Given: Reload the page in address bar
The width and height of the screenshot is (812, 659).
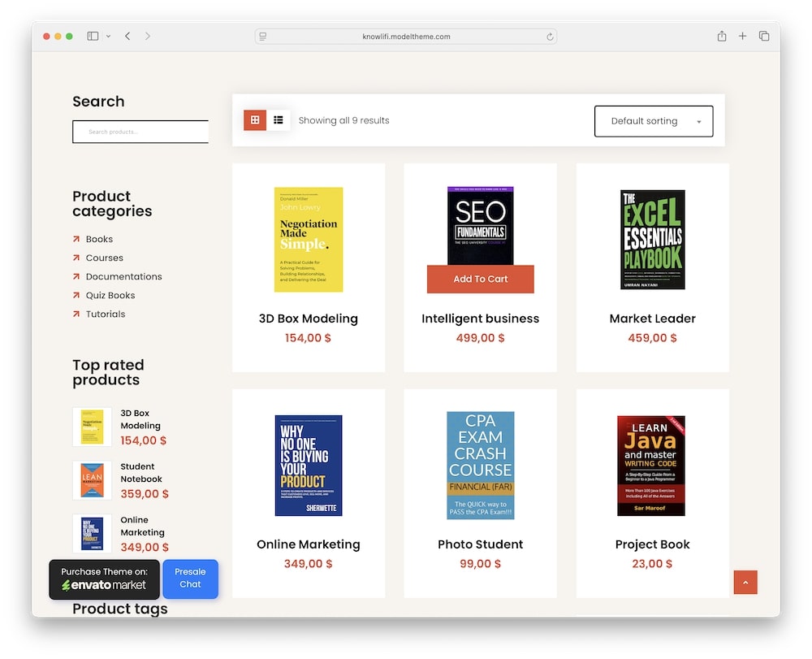Looking at the screenshot, I should click(x=550, y=37).
